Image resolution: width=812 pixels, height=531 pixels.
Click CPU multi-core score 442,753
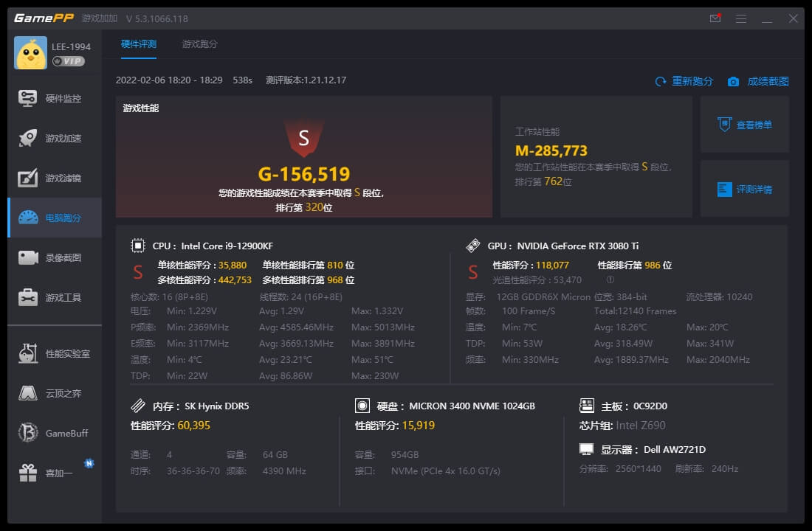pos(235,280)
